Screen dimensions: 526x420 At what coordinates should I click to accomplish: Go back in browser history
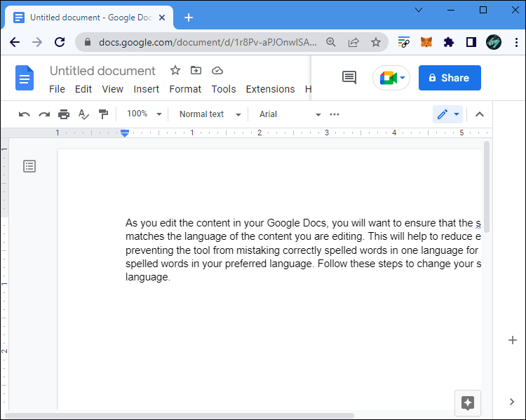[x=15, y=42]
